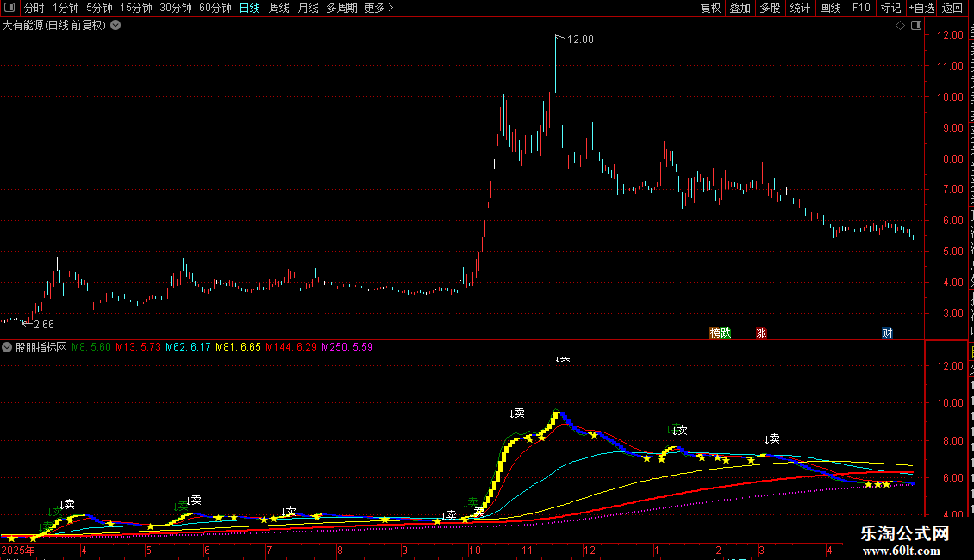Click the month 10 marker on the time axis
The height and width of the screenshot is (560, 974).
(475, 551)
